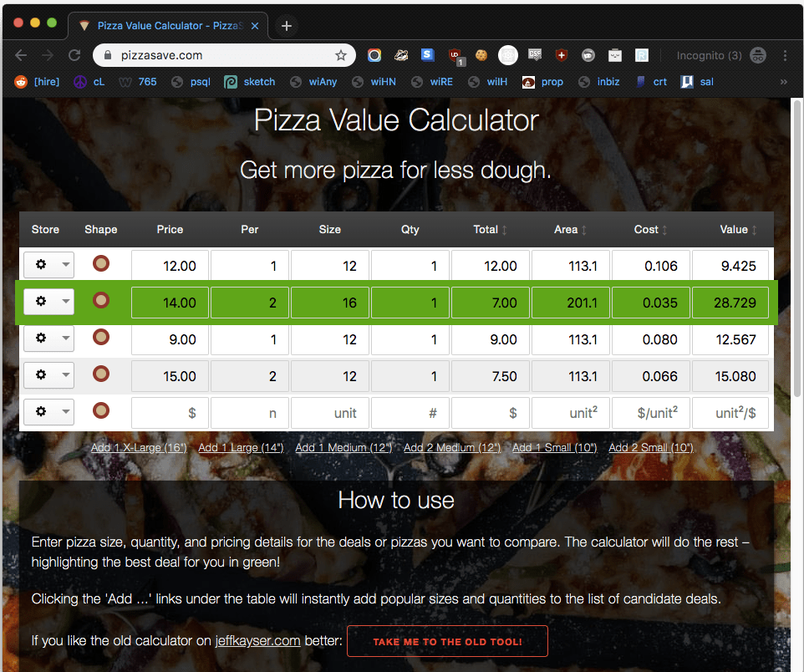Click the page vertical scrollbar

click(x=797, y=248)
